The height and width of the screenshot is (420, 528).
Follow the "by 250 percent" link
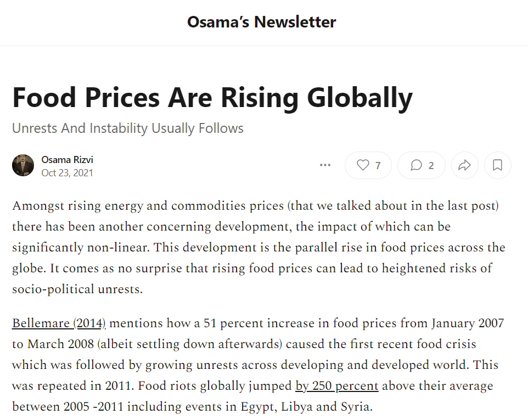pos(336,386)
